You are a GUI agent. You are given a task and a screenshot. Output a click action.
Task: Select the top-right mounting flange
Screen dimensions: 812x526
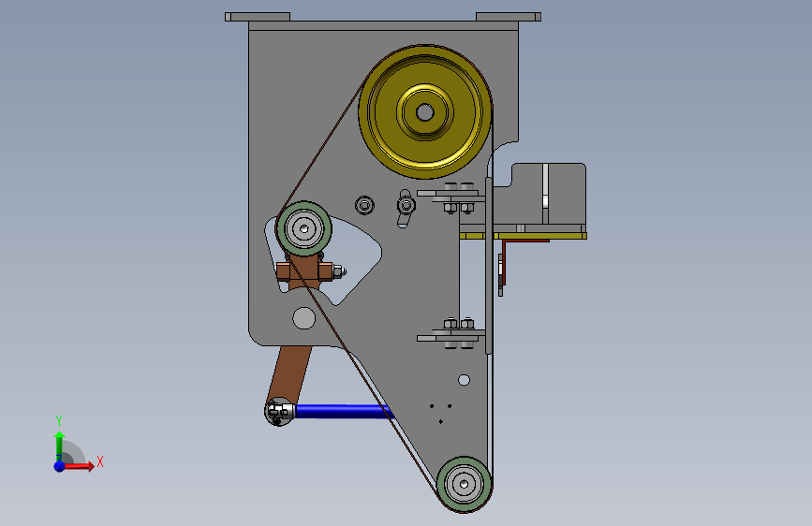[x=509, y=17]
